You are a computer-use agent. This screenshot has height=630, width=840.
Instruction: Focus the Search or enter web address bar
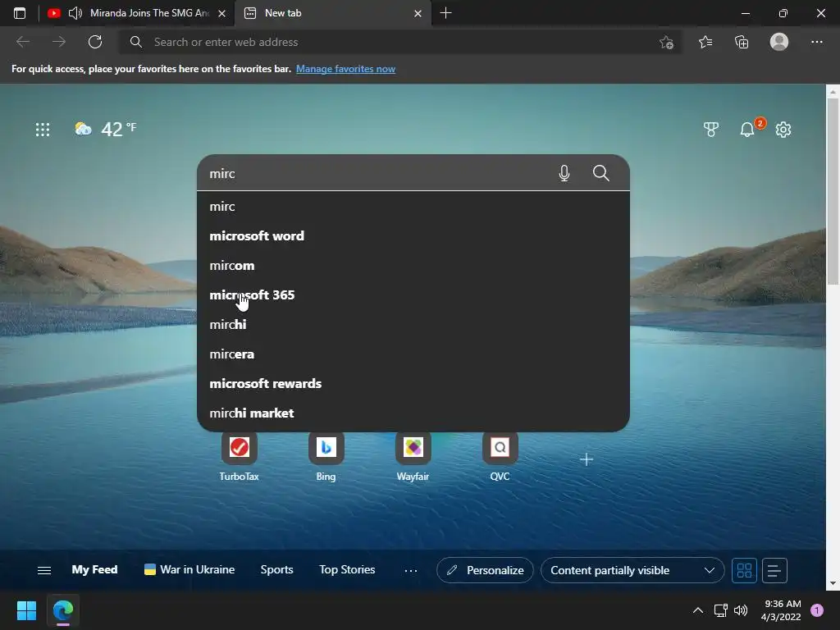[399, 42]
